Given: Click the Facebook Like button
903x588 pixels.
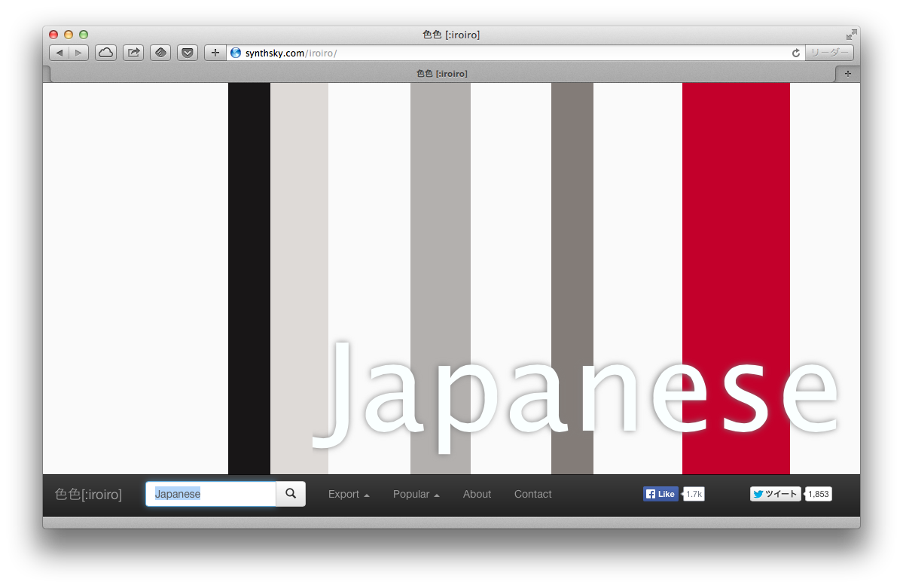Looking at the screenshot, I should (x=660, y=494).
